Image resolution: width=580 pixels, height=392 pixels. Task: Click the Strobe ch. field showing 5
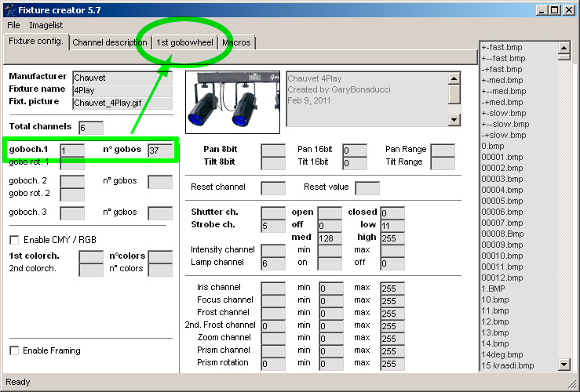coord(273,226)
